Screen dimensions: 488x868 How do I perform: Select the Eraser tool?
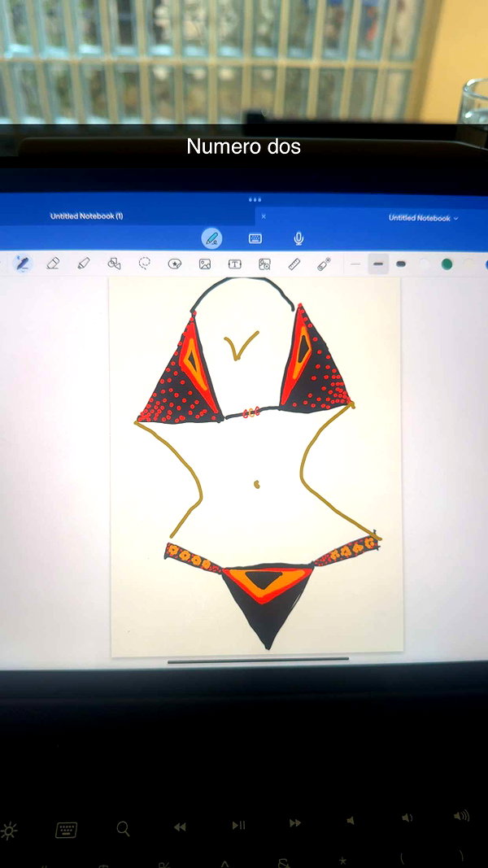(x=53, y=264)
